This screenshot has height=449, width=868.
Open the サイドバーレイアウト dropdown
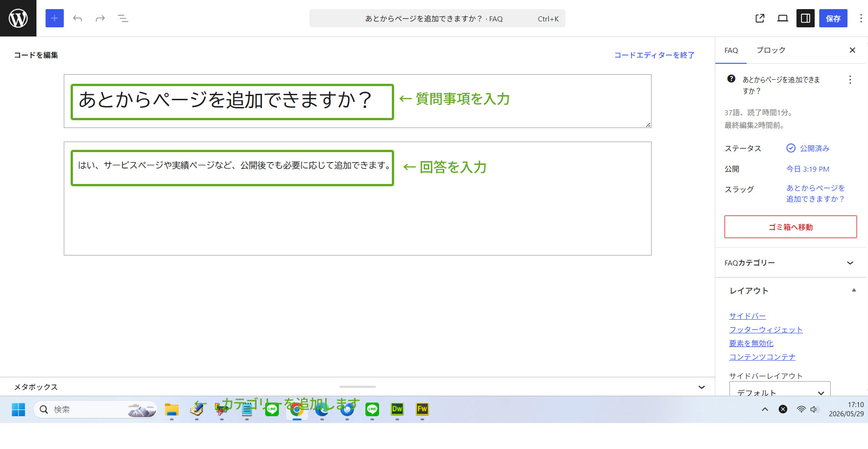click(x=780, y=389)
